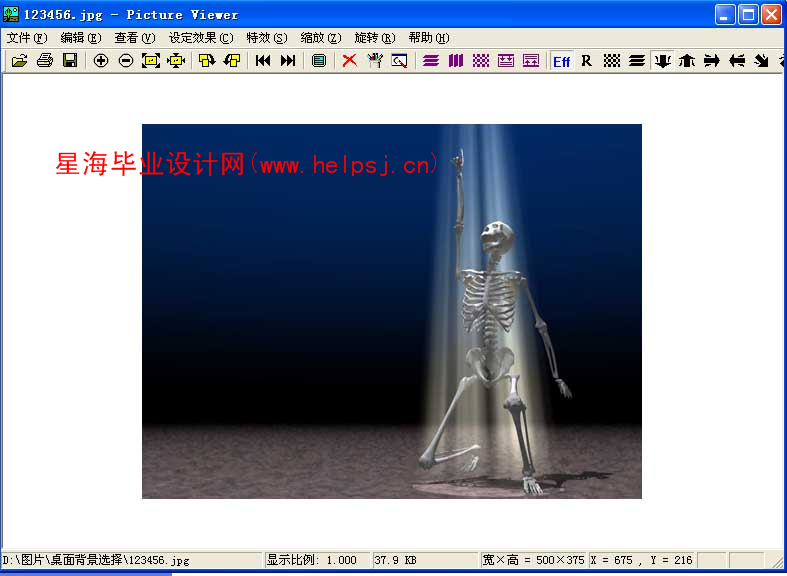Apply purple checkerboard mosaic effect
Viewport: 787px width, 576px height.
(481, 61)
